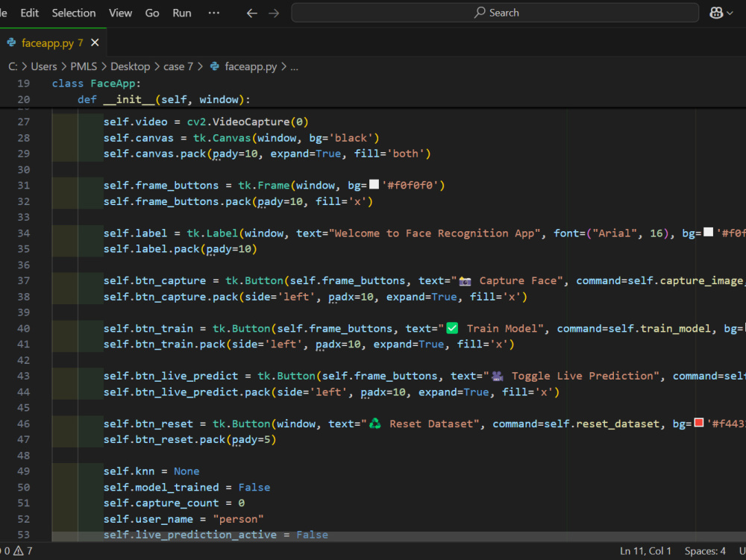Open the warnings indicator showing 7
746x560 pixels.
point(23,551)
